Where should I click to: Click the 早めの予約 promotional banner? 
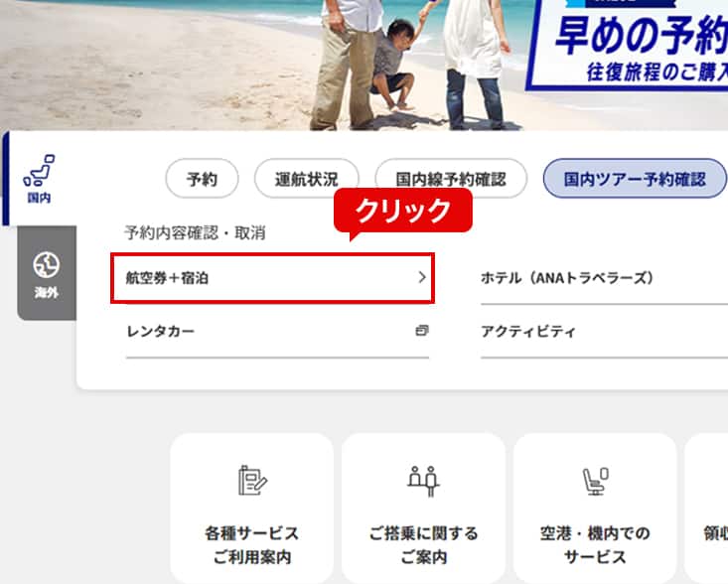[x=628, y=45]
